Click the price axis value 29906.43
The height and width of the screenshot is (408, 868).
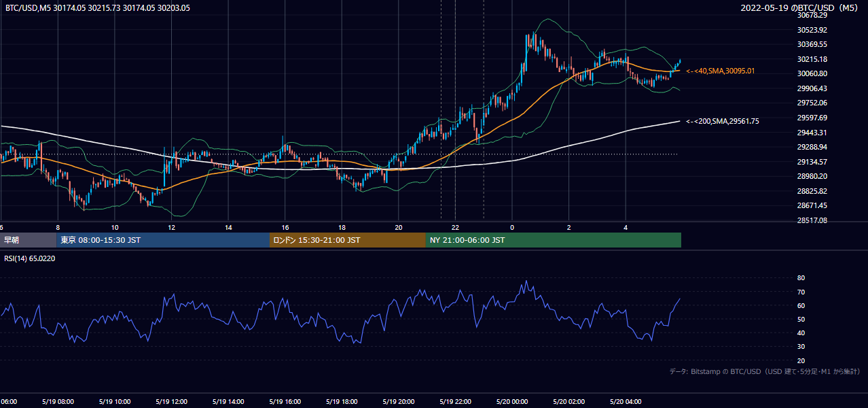[x=813, y=88]
